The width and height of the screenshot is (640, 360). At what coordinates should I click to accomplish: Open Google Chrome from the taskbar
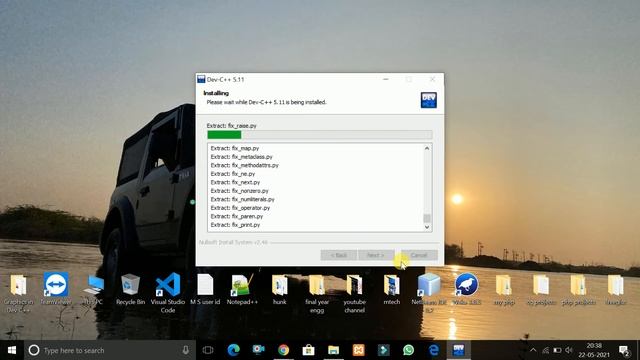(284, 350)
